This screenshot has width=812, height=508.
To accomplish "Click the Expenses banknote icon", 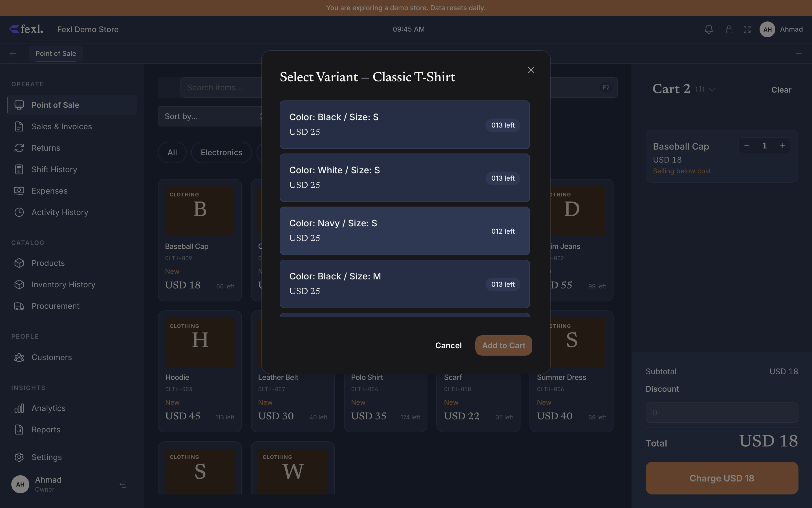I will pos(19,191).
